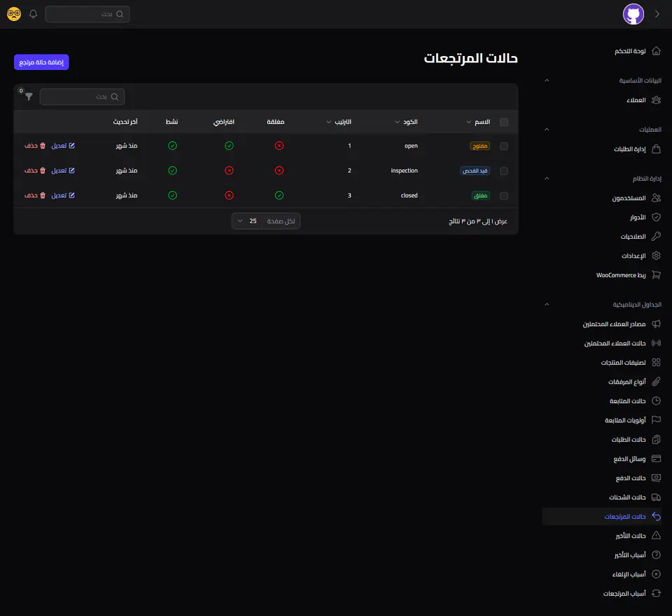Viewport: 672px width, 616px height.
Task: Open the user avatar in top right
Action: (633, 14)
